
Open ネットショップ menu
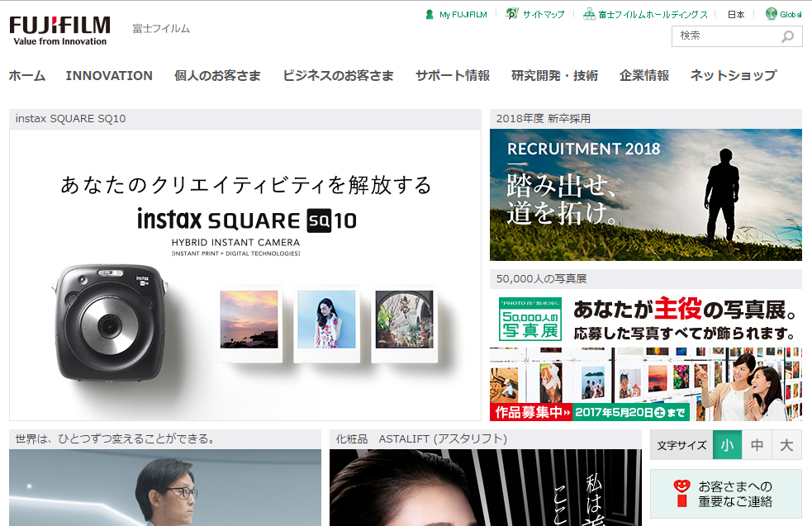734,76
